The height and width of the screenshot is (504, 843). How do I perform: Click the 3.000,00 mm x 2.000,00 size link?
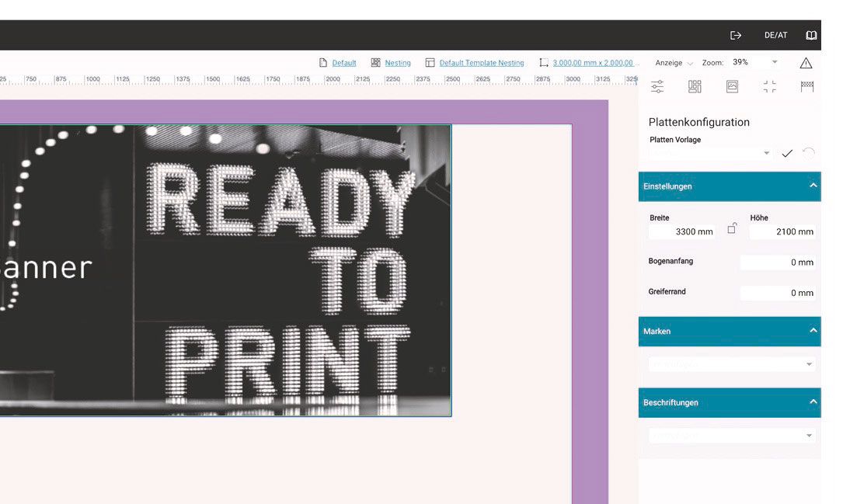(593, 63)
